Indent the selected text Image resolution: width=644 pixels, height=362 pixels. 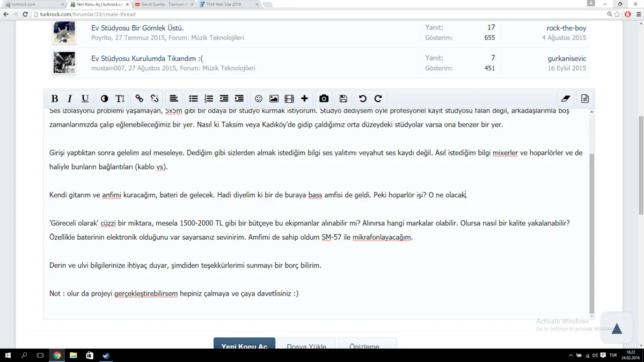pos(239,99)
